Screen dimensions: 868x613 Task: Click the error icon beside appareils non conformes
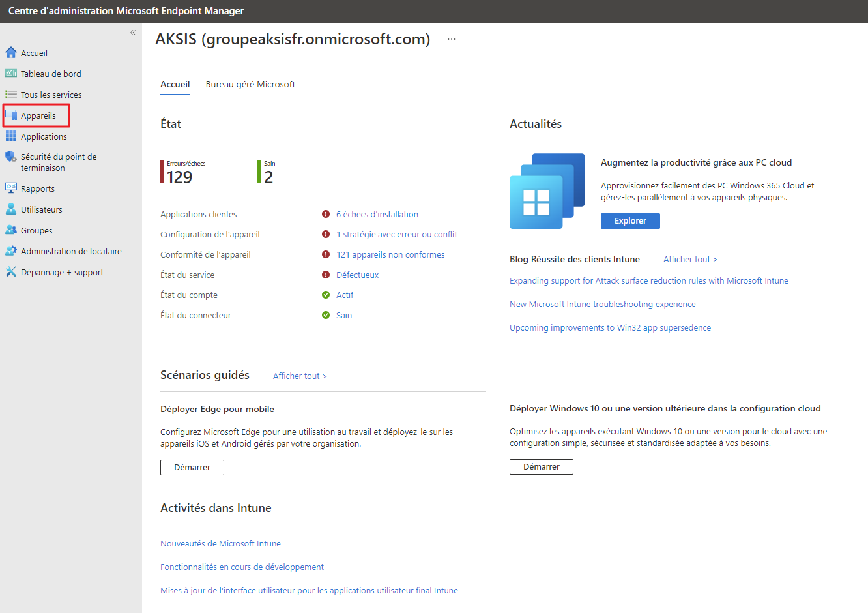[x=326, y=254]
